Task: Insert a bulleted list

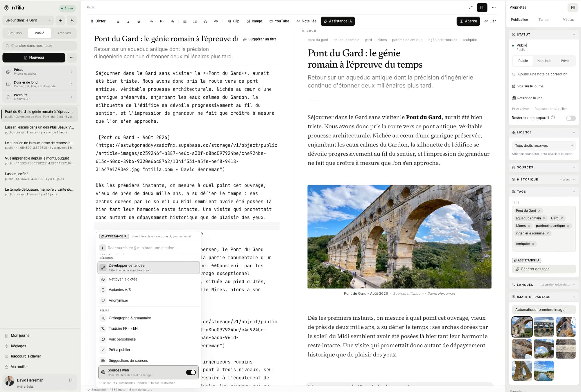Action: (185, 21)
